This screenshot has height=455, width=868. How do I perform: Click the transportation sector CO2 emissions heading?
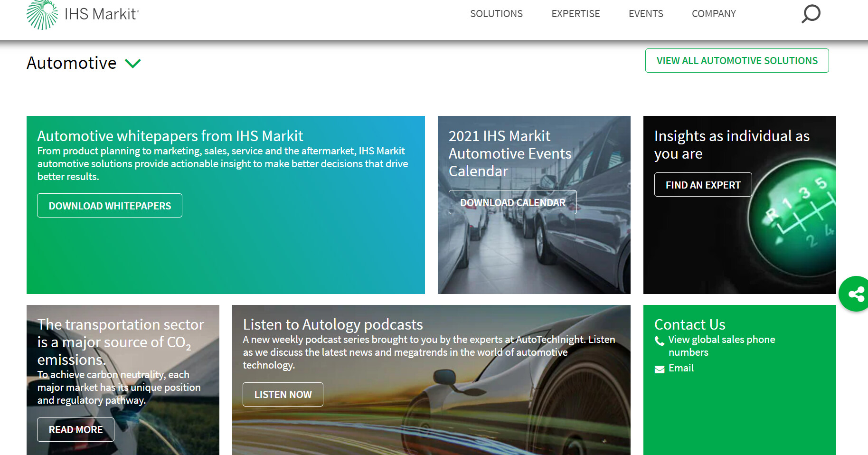121,342
